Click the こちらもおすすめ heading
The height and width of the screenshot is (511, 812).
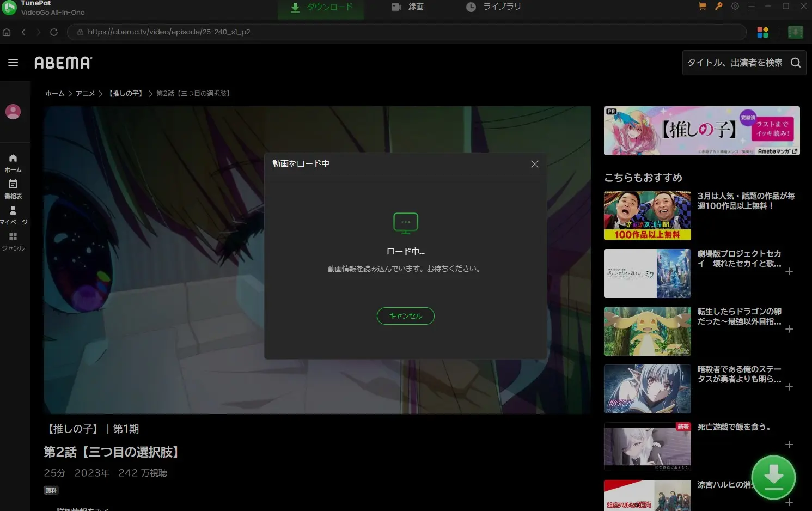click(643, 178)
